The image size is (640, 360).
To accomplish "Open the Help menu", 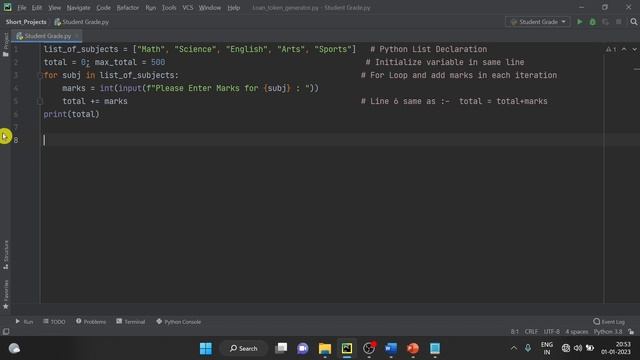I will (233, 8).
